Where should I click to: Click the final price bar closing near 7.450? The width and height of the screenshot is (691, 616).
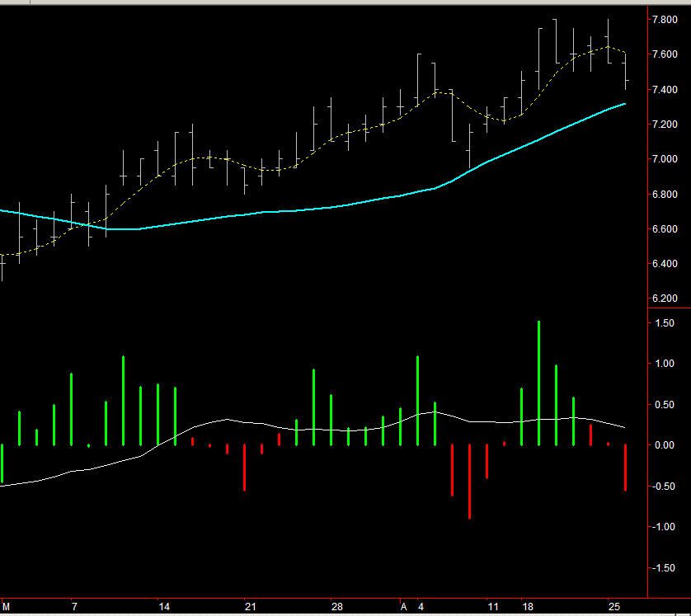[626, 72]
